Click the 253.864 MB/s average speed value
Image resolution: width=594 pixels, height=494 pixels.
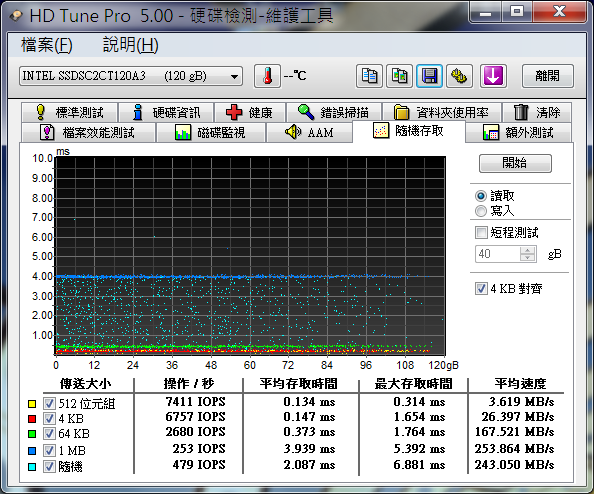coord(514,449)
